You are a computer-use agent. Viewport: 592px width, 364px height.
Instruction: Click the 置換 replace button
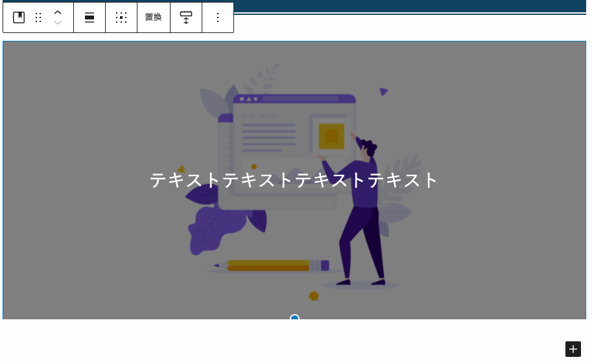pos(153,17)
